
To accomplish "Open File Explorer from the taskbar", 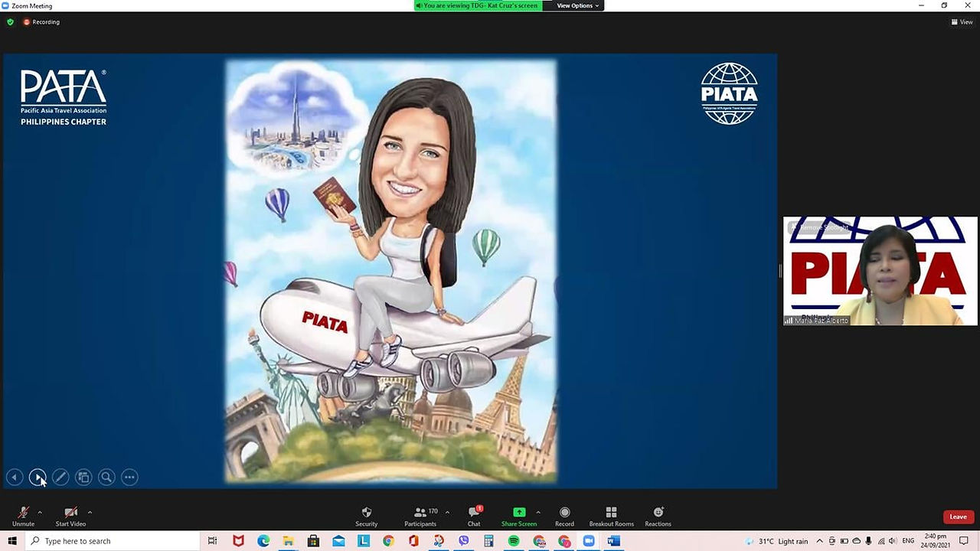I will coord(288,541).
